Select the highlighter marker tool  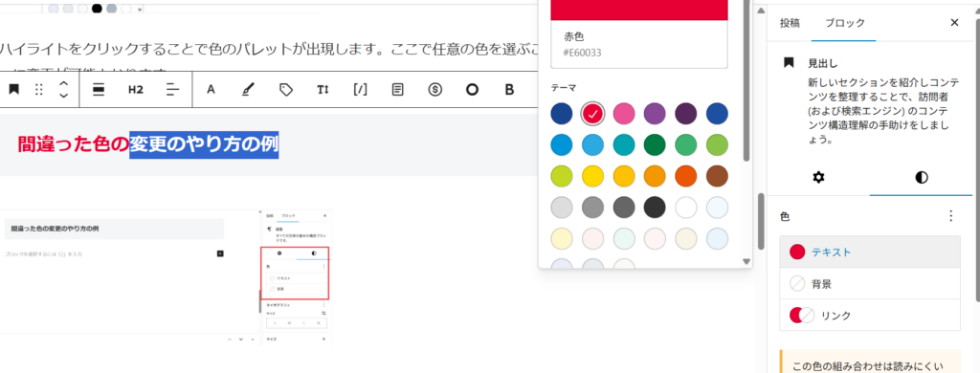[x=248, y=89]
